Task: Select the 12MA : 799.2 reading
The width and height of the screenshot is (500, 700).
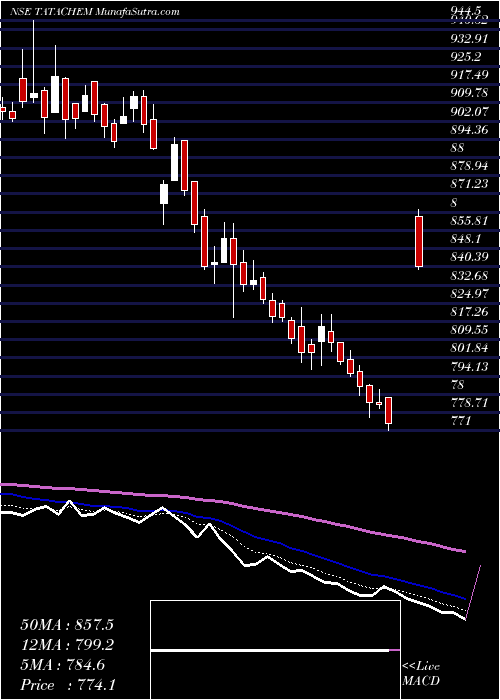Action: pyautogui.click(x=67, y=645)
